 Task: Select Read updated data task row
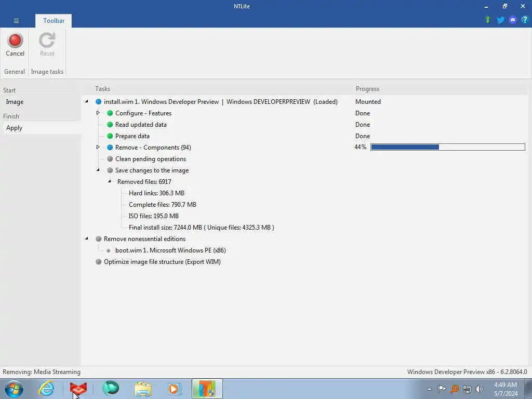(x=141, y=125)
